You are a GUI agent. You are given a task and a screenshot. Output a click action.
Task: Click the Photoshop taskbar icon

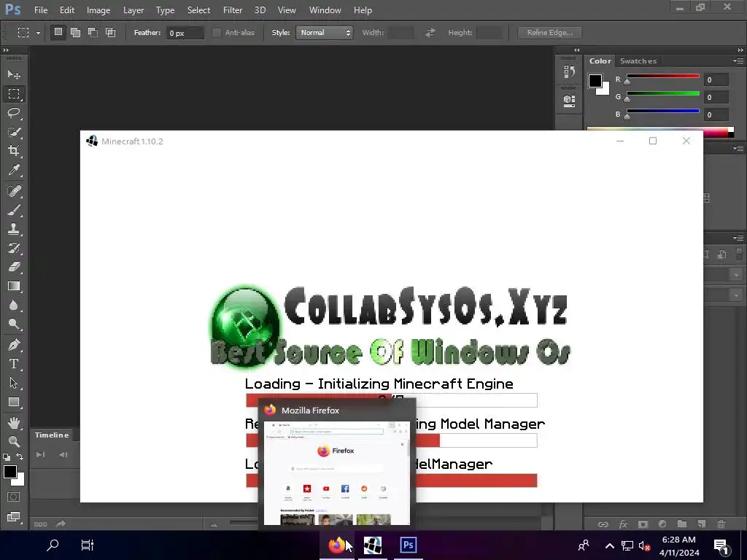[x=409, y=545]
